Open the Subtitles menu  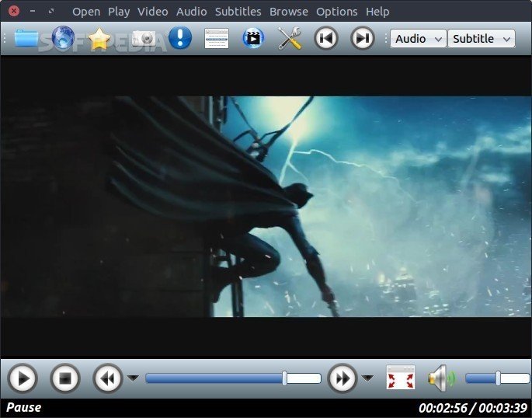[238, 12]
